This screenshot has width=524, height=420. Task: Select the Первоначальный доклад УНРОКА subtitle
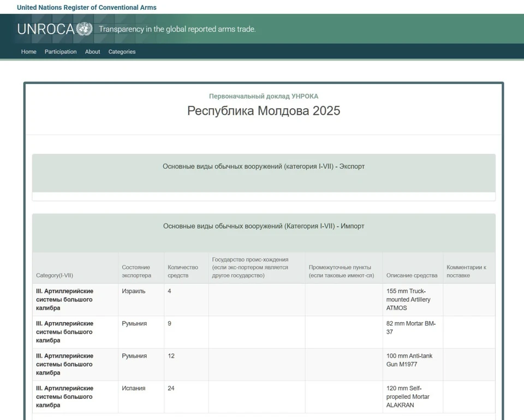point(264,96)
